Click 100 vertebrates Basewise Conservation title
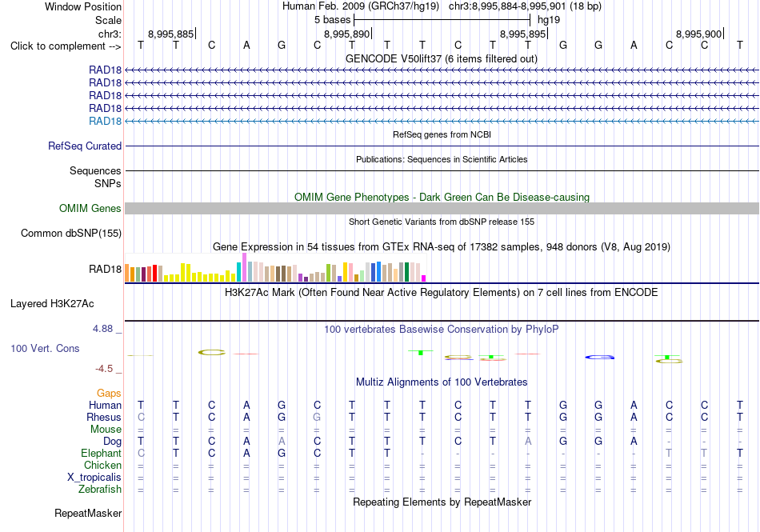 pos(442,330)
